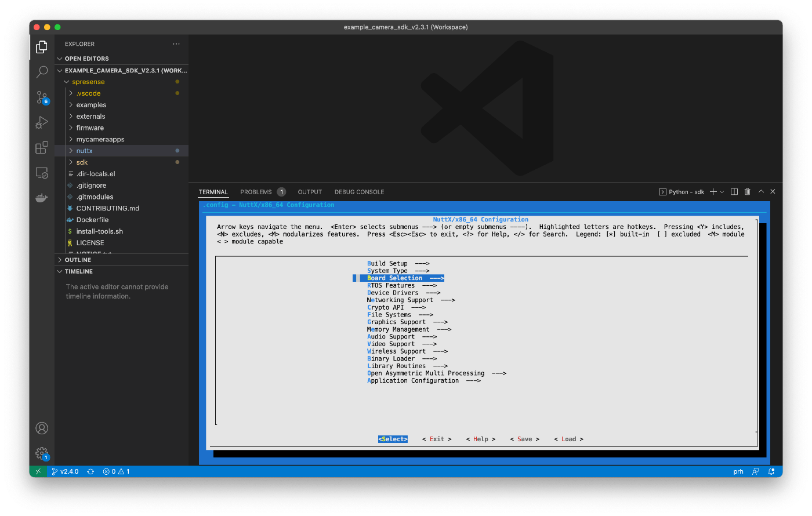
Task: Maximize the panel with up chevron
Action: (x=761, y=192)
